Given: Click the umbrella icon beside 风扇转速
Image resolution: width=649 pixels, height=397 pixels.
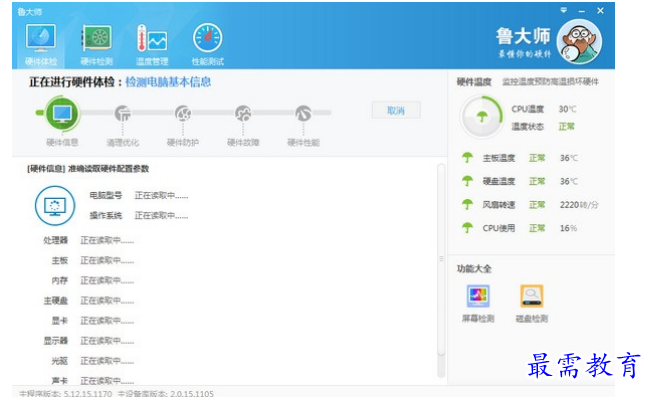Looking at the screenshot, I should pos(467,205).
